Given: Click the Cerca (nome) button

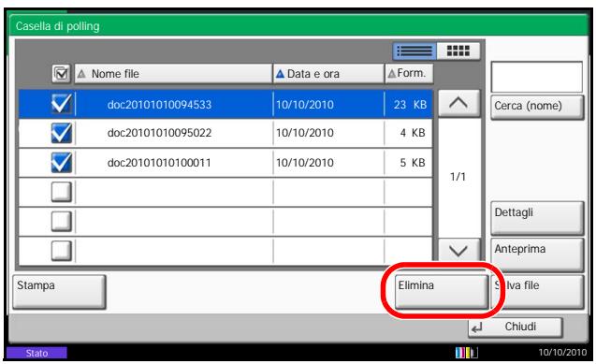Looking at the screenshot, I should pos(537,108).
